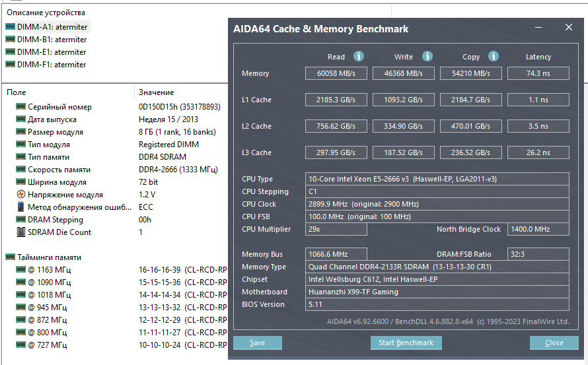Click the DIMM-E1 memory module icon
The image size is (588, 365).
pyautogui.click(x=11, y=51)
